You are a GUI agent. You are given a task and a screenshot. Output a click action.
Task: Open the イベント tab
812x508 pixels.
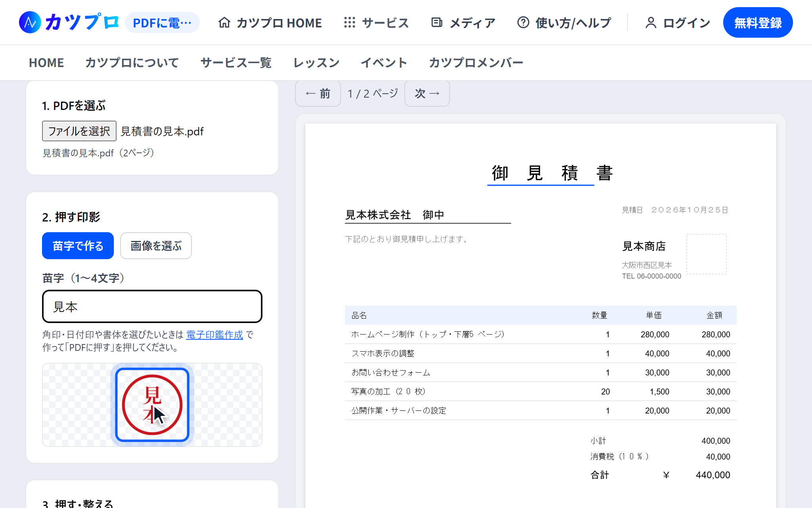(x=384, y=63)
